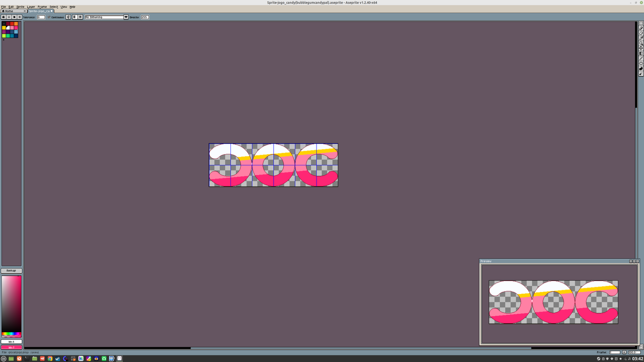Screen dimensions: 644x362
Task: Open the Layer menu
Action: coord(31,7)
